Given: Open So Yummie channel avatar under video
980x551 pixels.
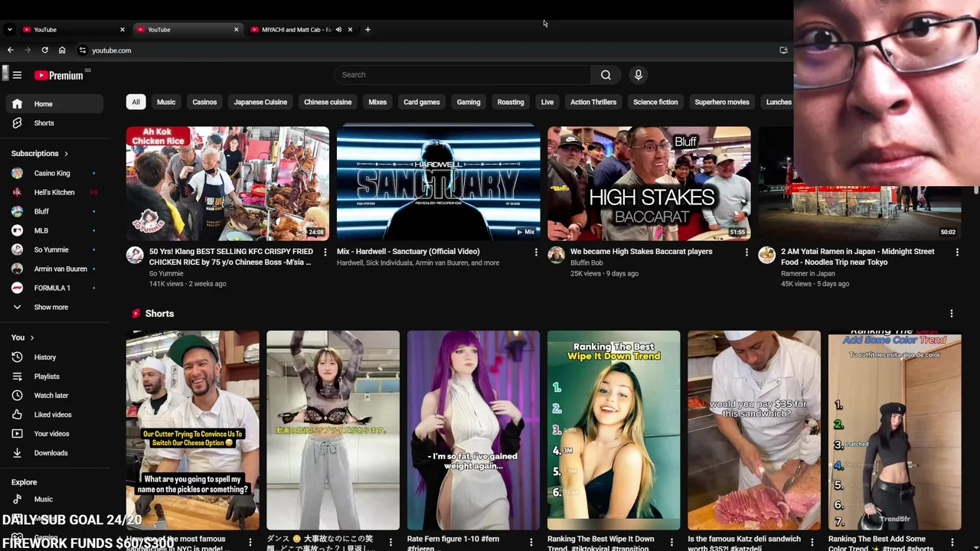Looking at the screenshot, I should [x=135, y=256].
